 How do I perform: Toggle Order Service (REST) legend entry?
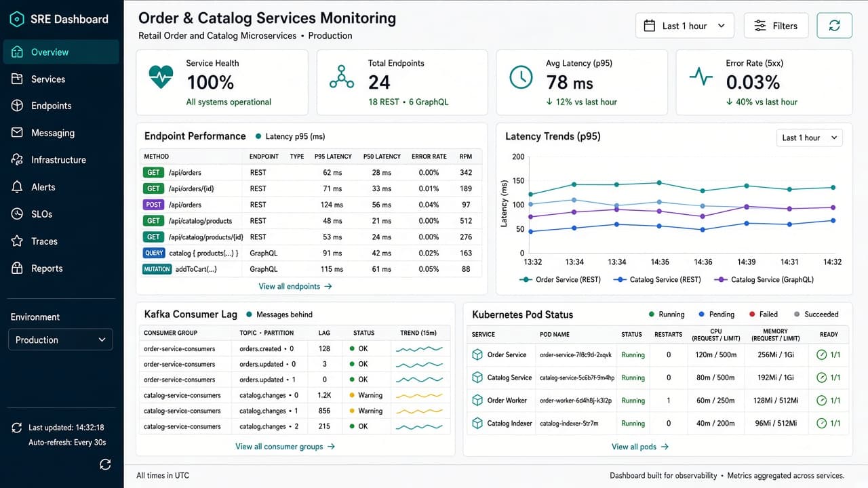click(559, 279)
